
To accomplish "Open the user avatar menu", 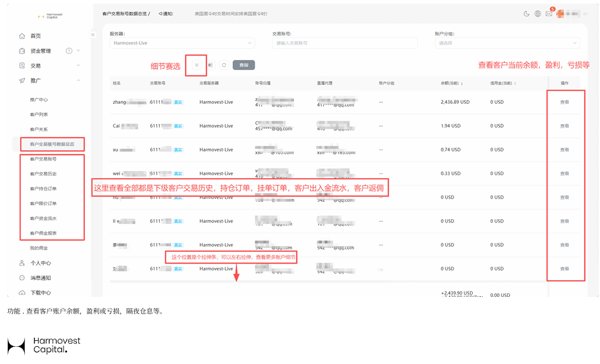I will coord(560,14).
